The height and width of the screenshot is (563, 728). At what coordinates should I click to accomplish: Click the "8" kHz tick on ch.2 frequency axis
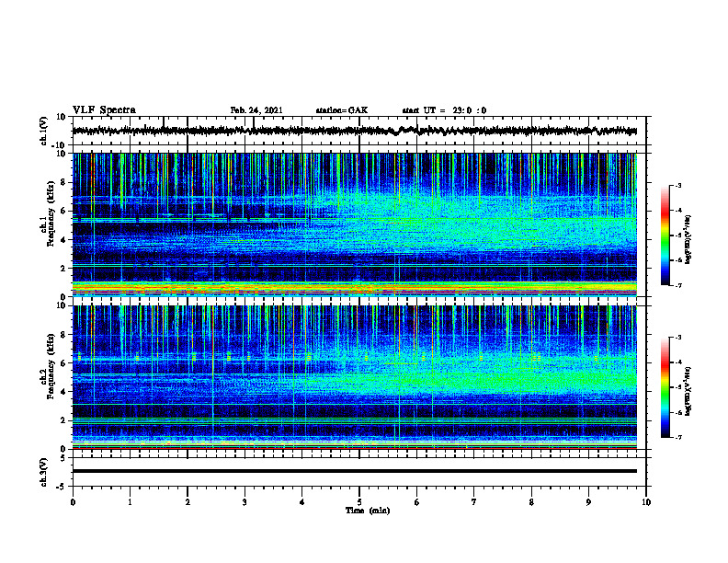pos(64,335)
